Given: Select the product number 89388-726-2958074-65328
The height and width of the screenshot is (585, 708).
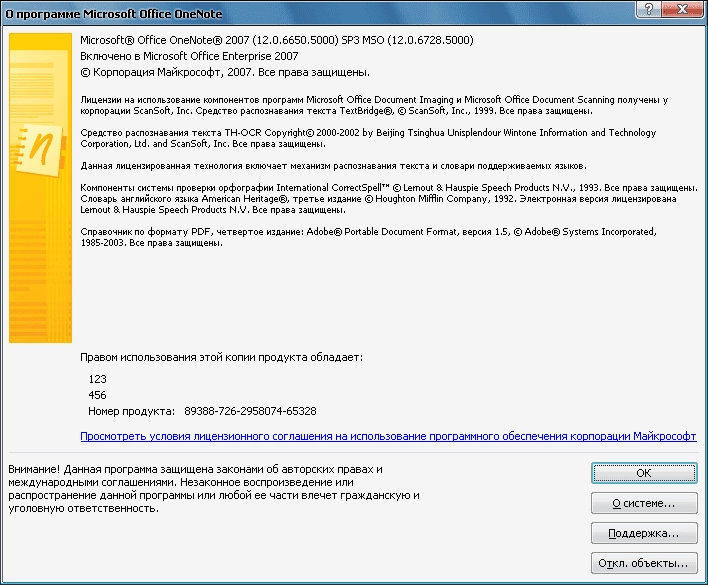Looking at the screenshot, I should click(250, 411).
